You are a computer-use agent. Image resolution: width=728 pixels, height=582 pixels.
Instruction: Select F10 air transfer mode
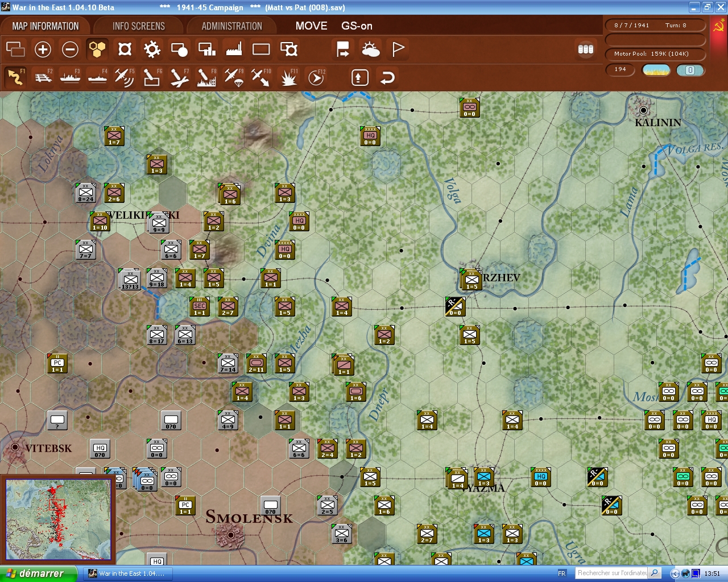(261, 77)
